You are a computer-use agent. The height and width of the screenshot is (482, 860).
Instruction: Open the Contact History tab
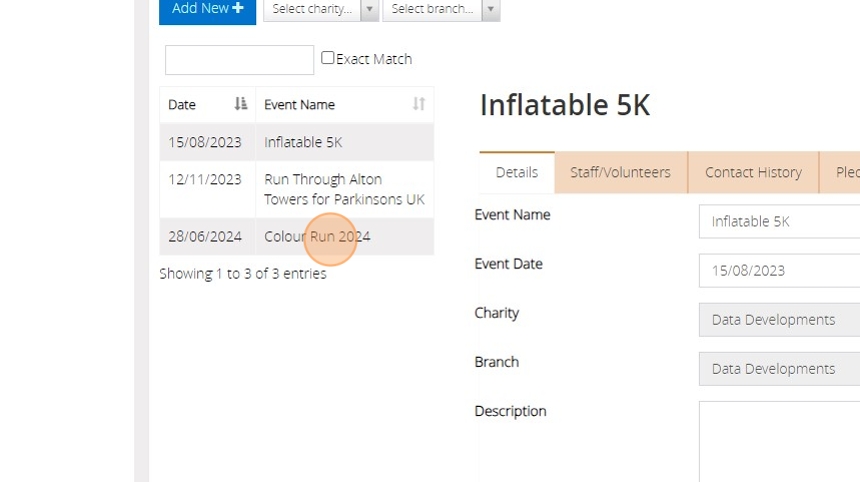pyautogui.click(x=753, y=172)
